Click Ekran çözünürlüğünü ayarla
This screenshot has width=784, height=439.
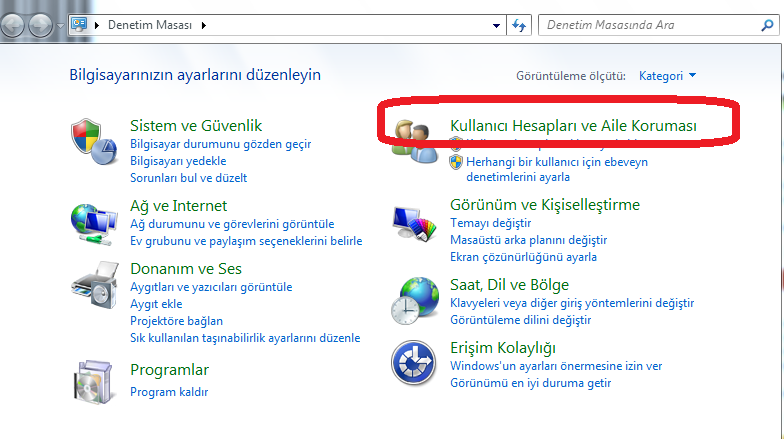pyautogui.click(x=524, y=257)
